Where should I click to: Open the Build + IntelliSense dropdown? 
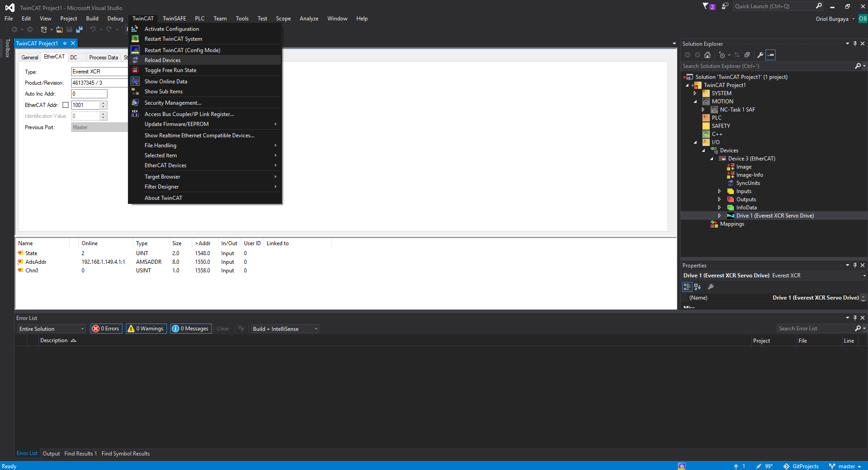click(x=285, y=329)
